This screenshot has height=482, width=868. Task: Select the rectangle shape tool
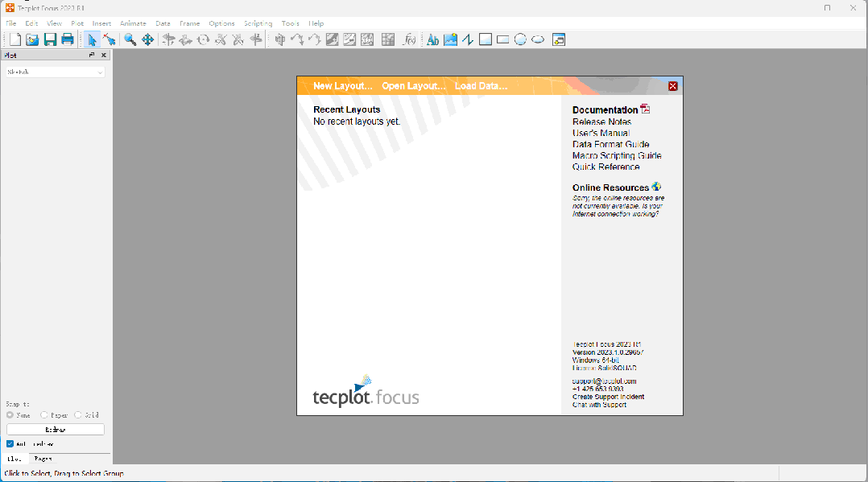point(502,39)
